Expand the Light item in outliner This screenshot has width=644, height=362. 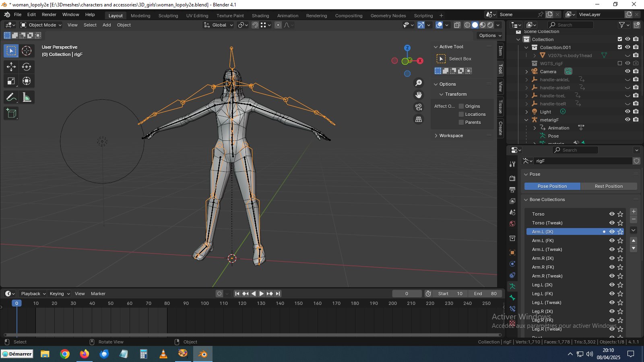pos(526,112)
